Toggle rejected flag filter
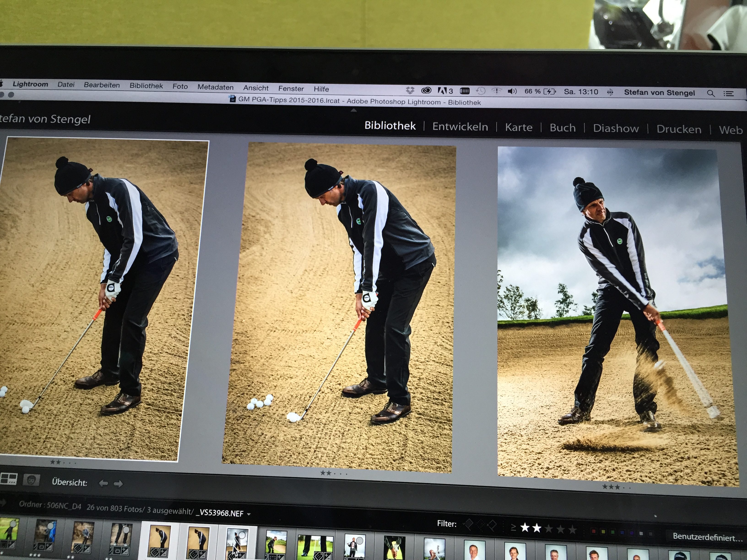Viewport: 747px width, 560px height. [492, 525]
